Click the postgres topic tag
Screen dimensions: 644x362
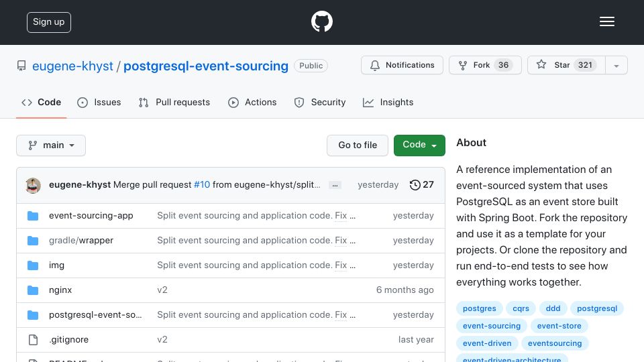tap(479, 308)
